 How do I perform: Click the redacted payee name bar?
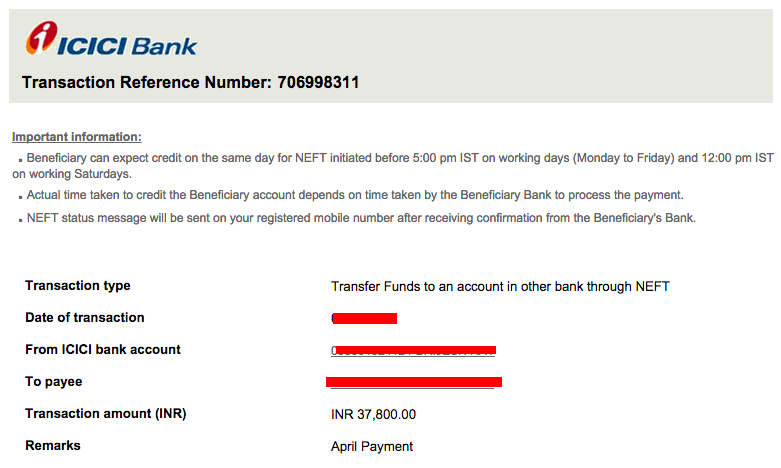pos(414,382)
